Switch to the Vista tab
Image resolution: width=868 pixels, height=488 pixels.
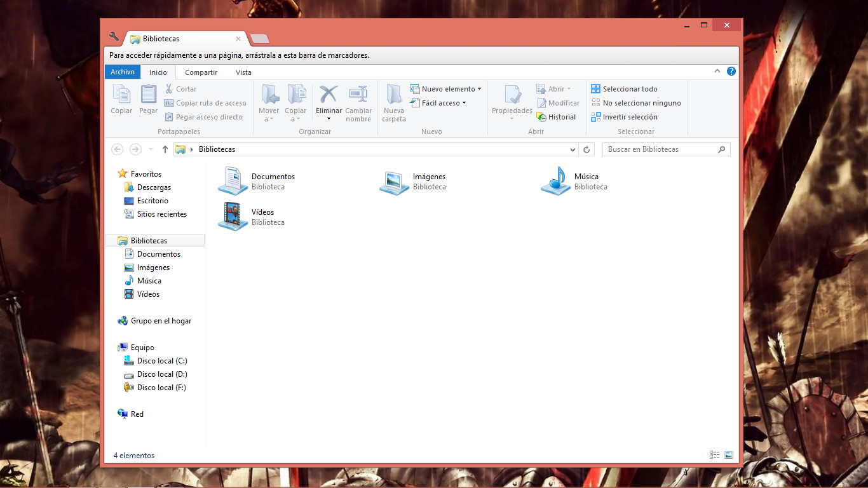[243, 72]
